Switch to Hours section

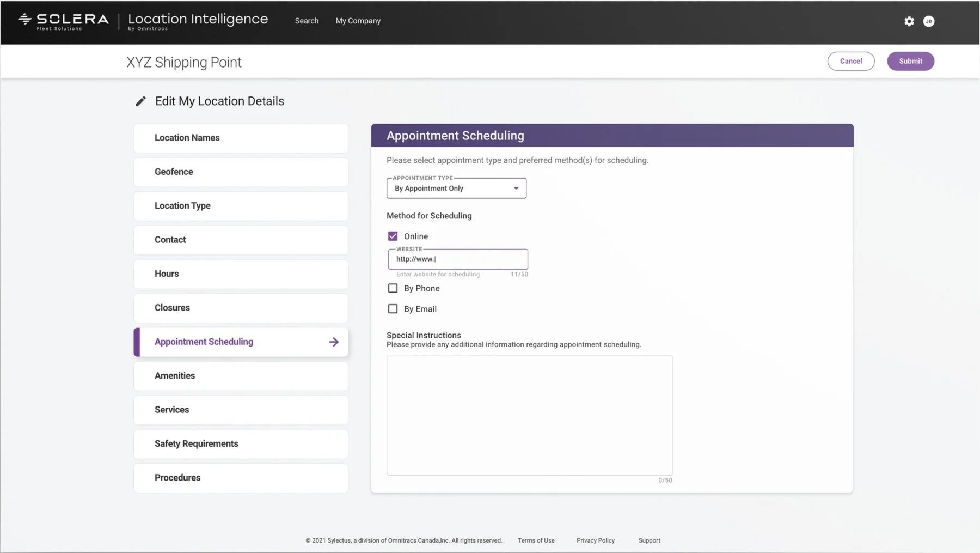pyautogui.click(x=241, y=274)
